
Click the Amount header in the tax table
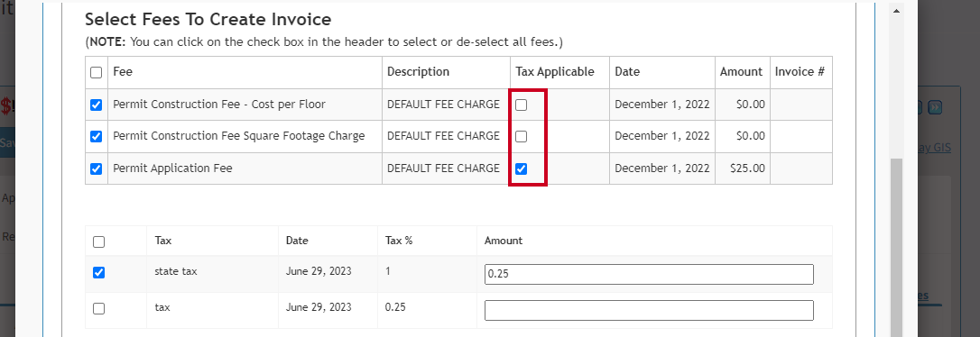(504, 241)
